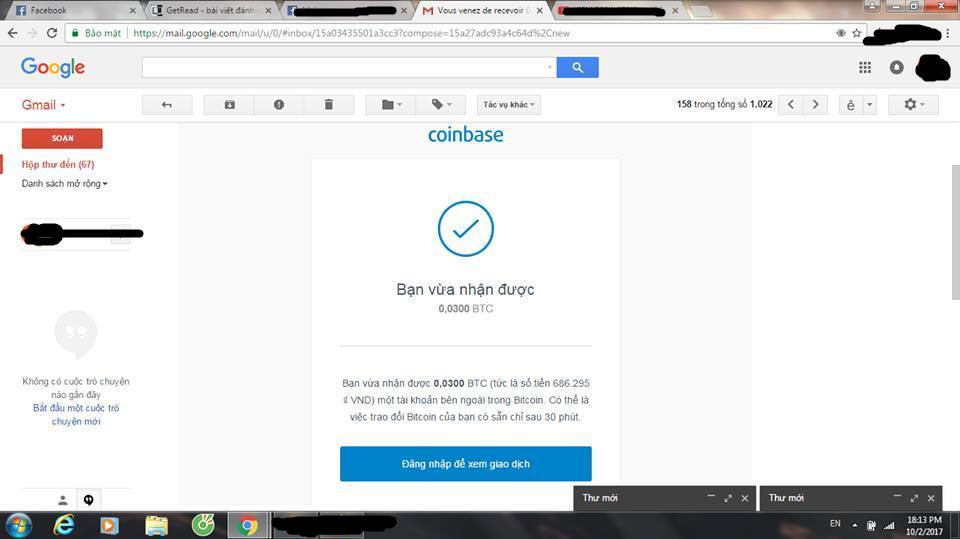
Task: Open the Google apps grid
Action: [864, 67]
